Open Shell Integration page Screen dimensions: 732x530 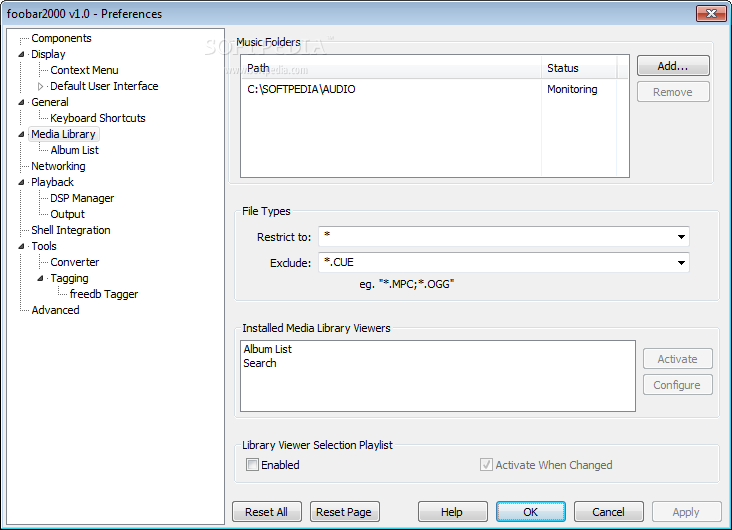click(70, 230)
